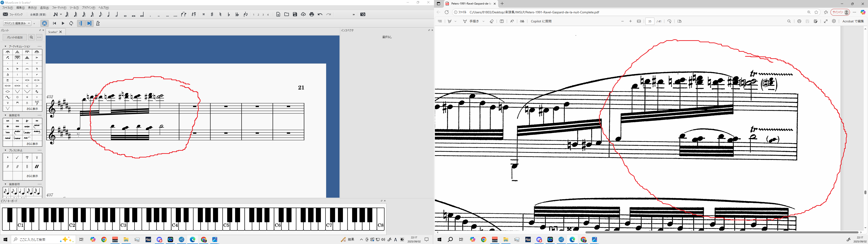The width and height of the screenshot is (868, 244).
Task: Rotate the PDF page
Action: (669, 21)
